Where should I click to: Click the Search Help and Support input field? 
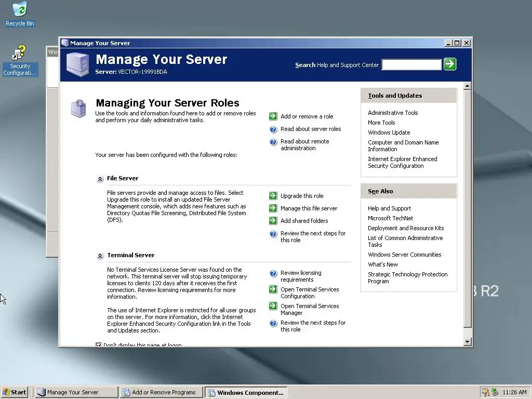click(x=411, y=64)
